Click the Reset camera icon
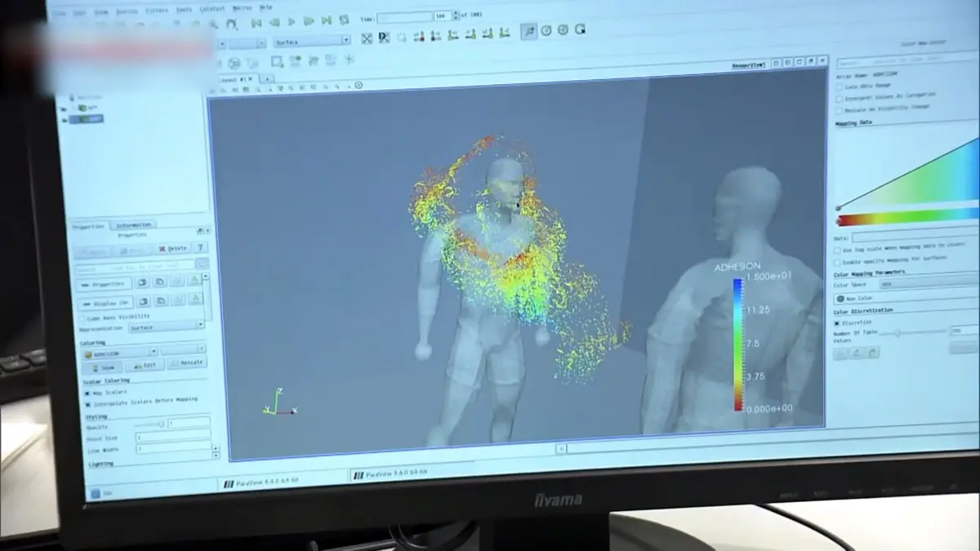The image size is (980, 551). click(367, 38)
